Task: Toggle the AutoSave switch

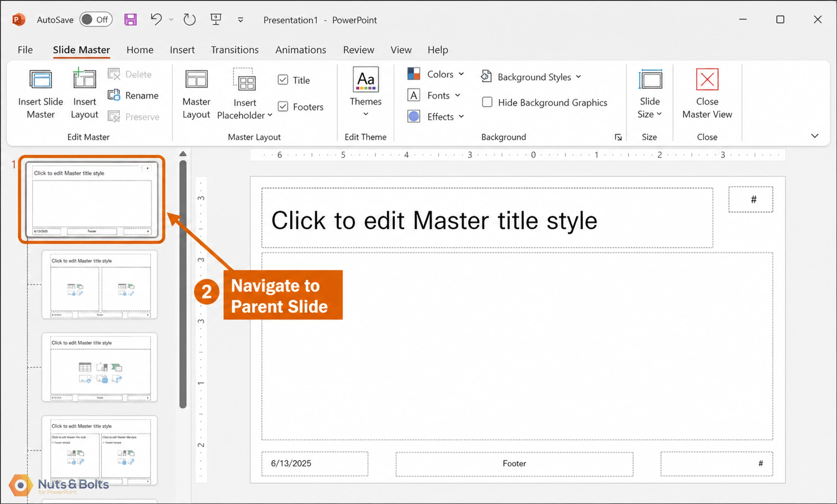Action: (96, 20)
